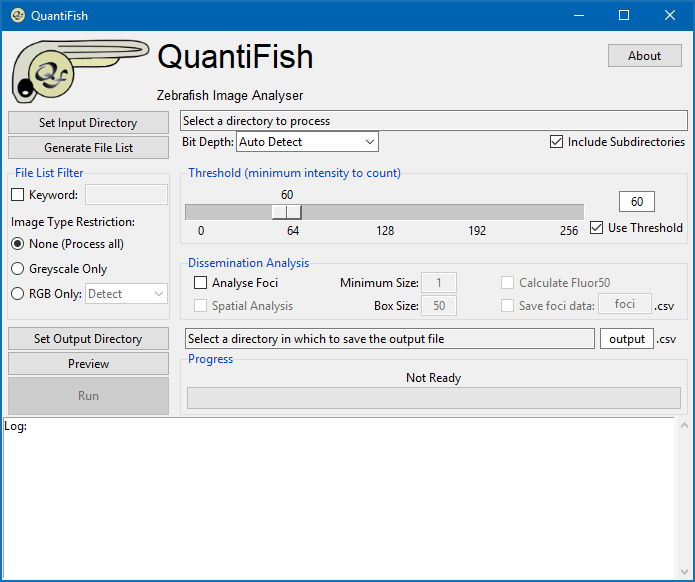
Task: Toggle the Use Threshold checkbox
Action: tap(597, 228)
